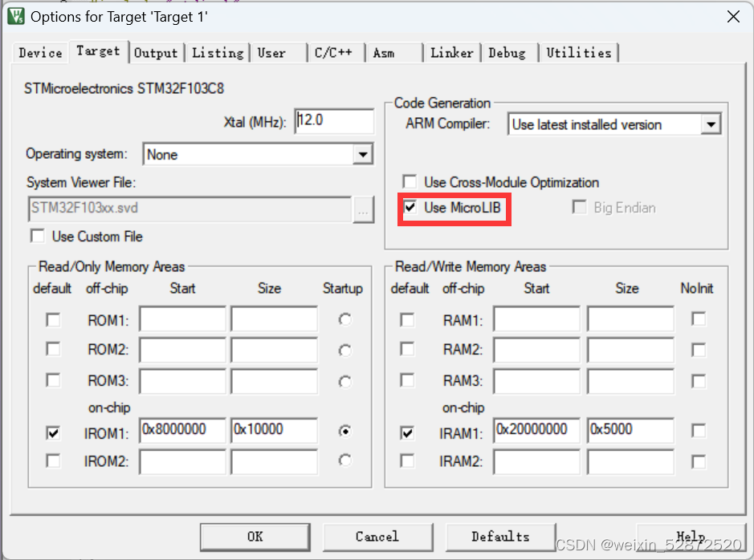Enable NoInit for RAM1
The height and width of the screenshot is (560, 754).
tap(699, 319)
